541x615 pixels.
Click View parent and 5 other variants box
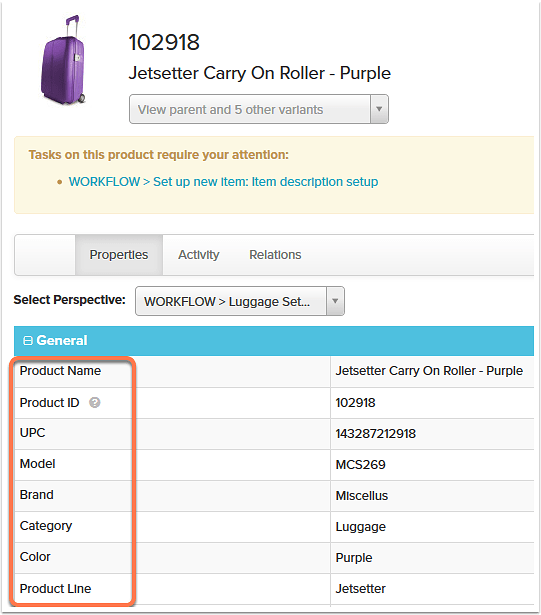[259, 109]
